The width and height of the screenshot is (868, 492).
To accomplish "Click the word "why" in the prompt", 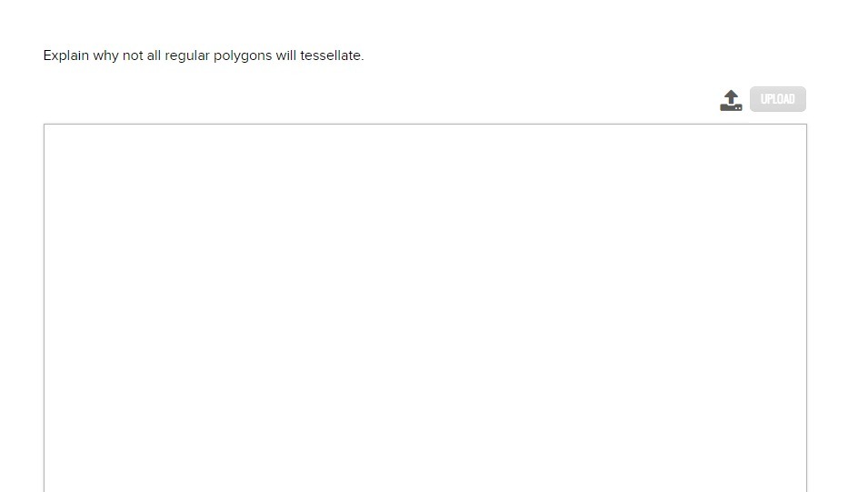I will (105, 56).
